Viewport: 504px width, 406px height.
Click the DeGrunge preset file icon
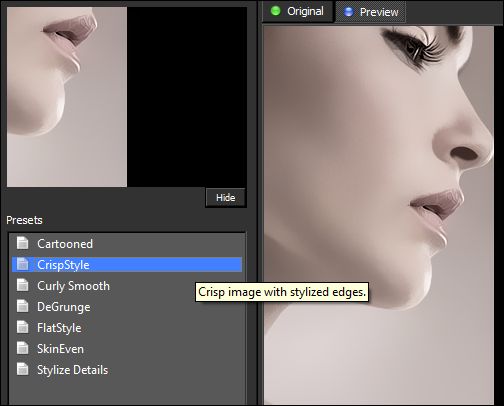pyautogui.click(x=23, y=306)
